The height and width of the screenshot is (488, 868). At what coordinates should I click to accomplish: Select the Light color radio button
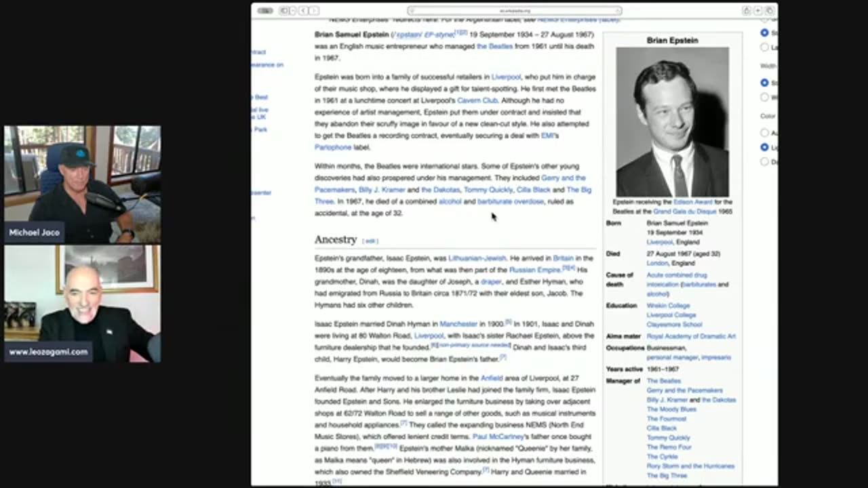point(764,147)
